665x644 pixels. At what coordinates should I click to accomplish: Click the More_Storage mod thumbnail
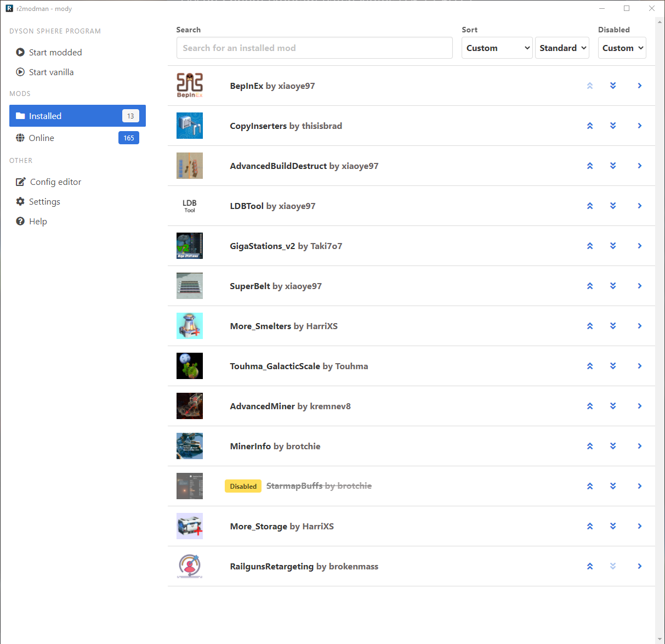click(190, 526)
